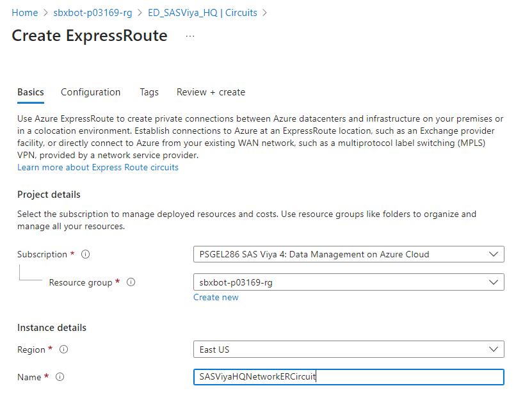Image resolution: width=532 pixels, height=402 pixels.
Task: Open the Tags tab
Action: pyautogui.click(x=149, y=92)
